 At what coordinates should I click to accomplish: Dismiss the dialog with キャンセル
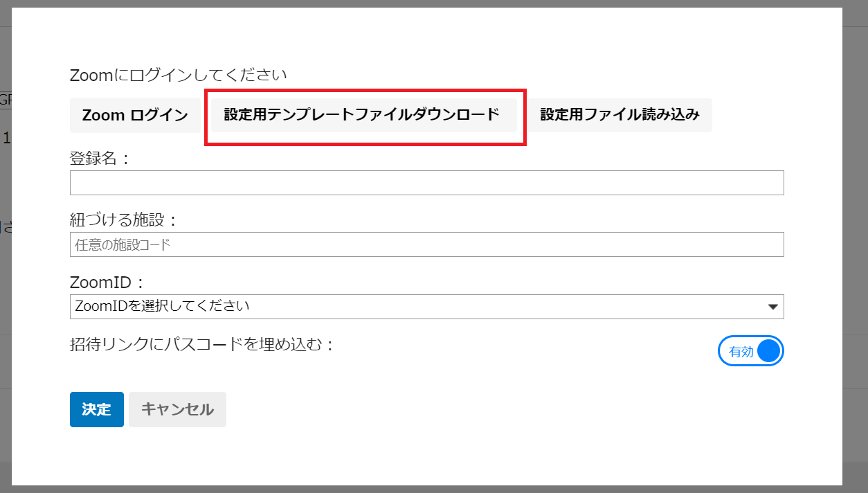pyautogui.click(x=177, y=409)
